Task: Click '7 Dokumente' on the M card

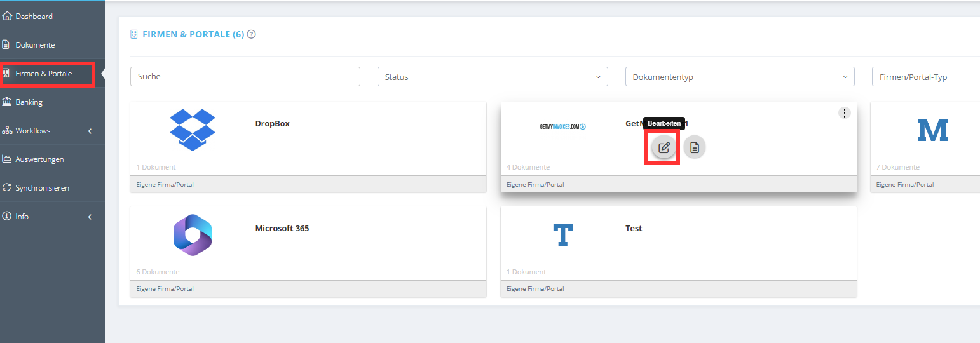Action: [897, 167]
